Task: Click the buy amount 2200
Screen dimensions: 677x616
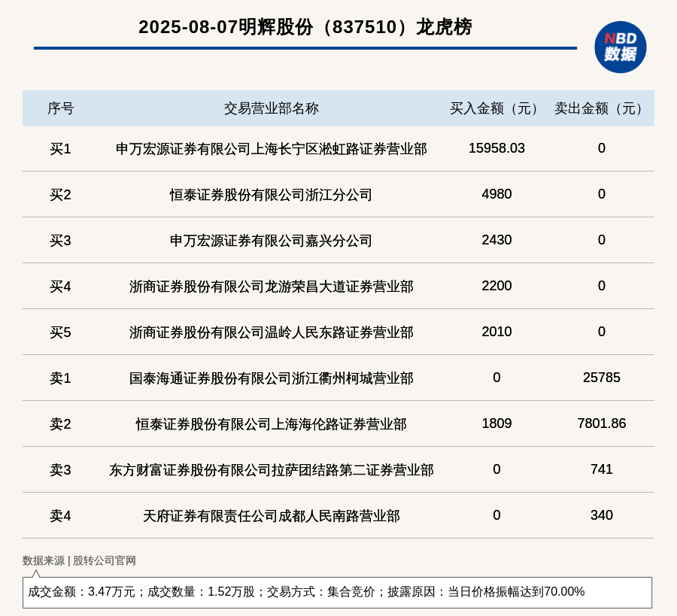Action: click(x=496, y=286)
